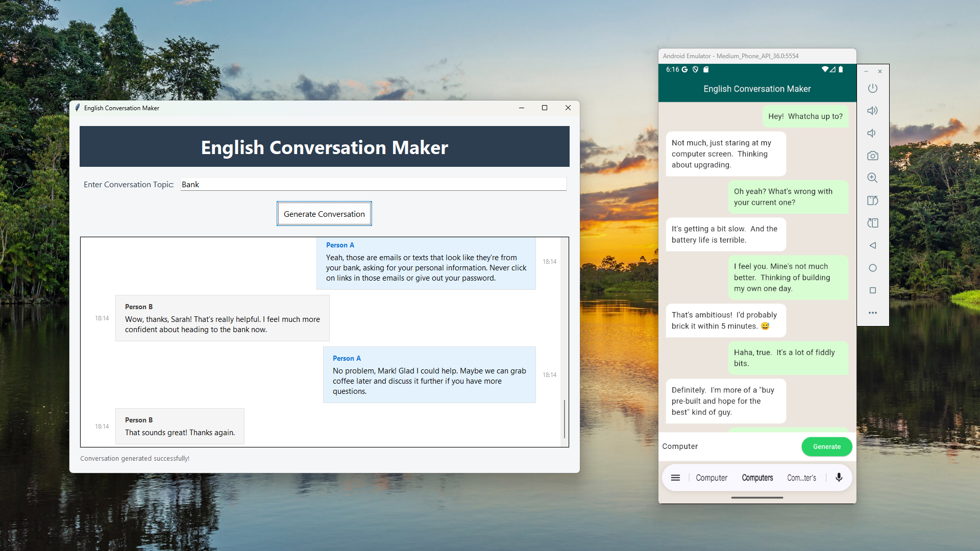This screenshot has height=551, width=980.
Task: Open Android recent apps with square icon
Action: [873, 290]
